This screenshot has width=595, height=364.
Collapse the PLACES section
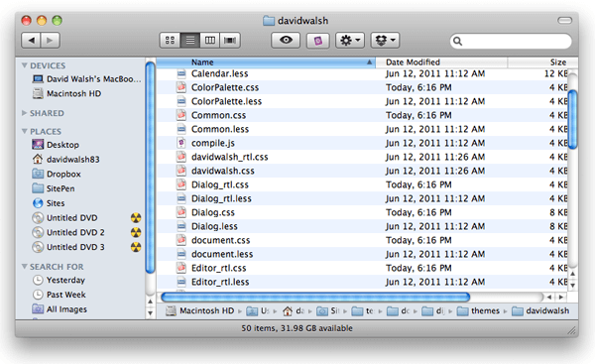(x=24, y=131)
